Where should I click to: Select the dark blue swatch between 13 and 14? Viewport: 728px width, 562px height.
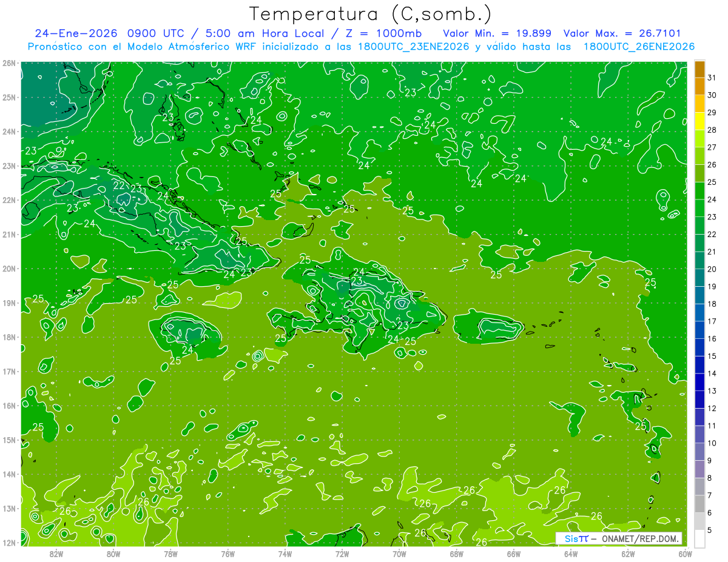[699, 382]
